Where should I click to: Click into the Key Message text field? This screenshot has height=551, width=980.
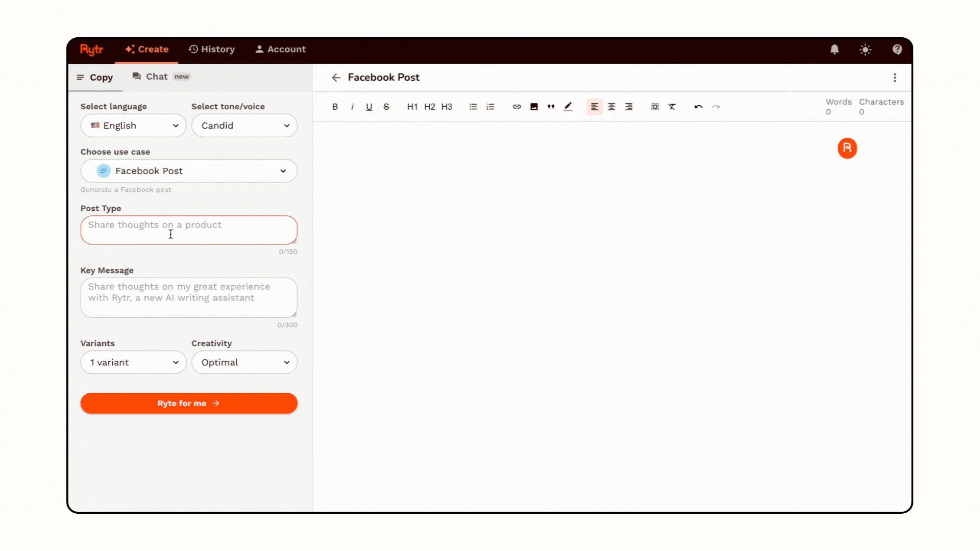coord(189,297)
